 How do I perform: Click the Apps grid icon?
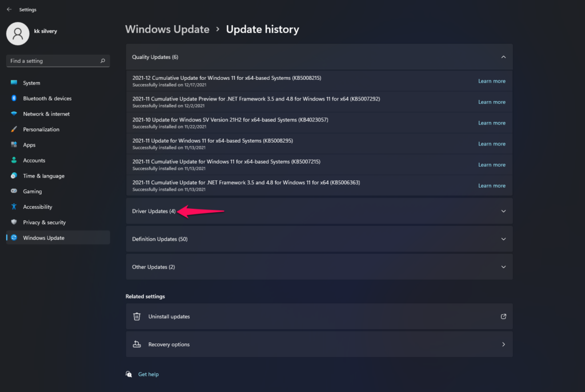point(14,144)
